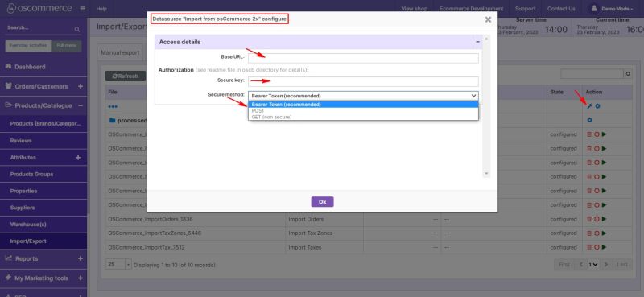Run OSCommerce_ImportTaxZones_5446 with the play icon

point(605,233)
